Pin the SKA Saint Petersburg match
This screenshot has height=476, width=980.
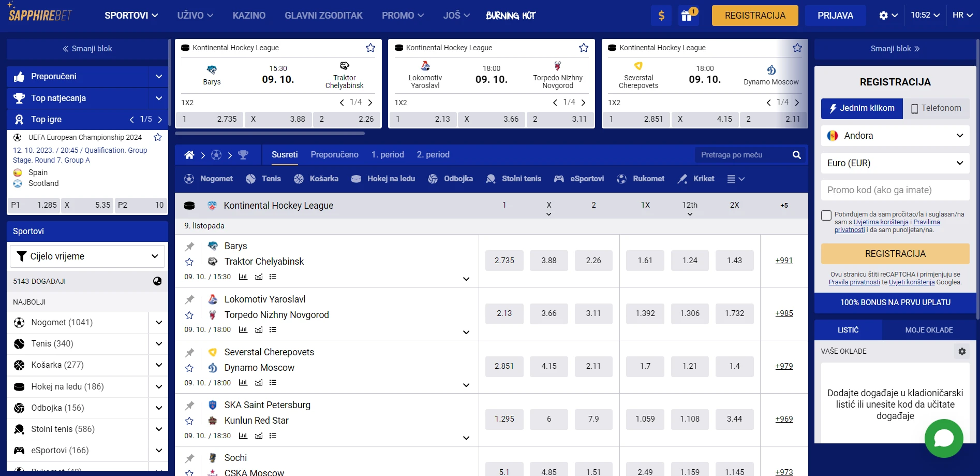click(x=190, y=406)
